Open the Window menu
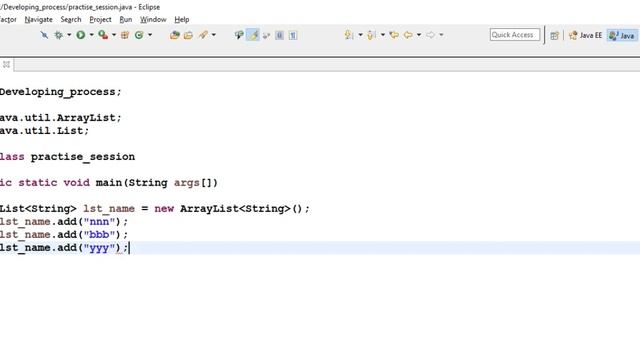Screen dimensions: 640x360 pyautogui.click(x=153, y=20)
